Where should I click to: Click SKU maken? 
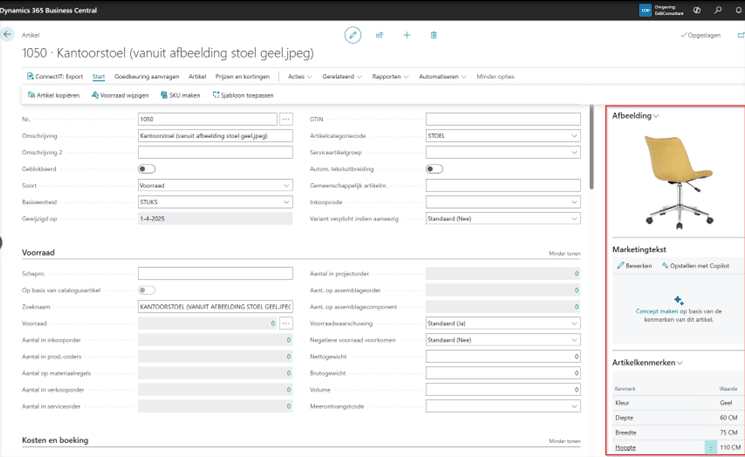point(180,95)
